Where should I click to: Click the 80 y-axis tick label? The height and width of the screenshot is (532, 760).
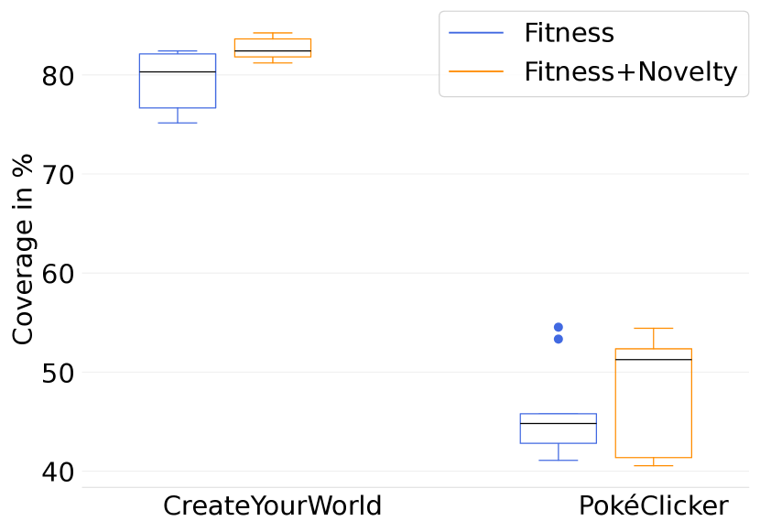click(59, 75)
